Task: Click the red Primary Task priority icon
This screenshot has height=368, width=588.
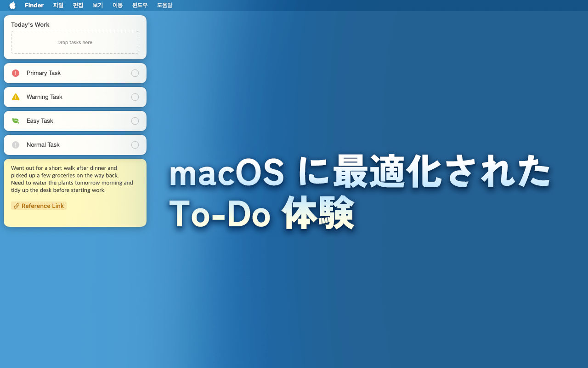Action: pyautogui.click(x=16, y=73)
